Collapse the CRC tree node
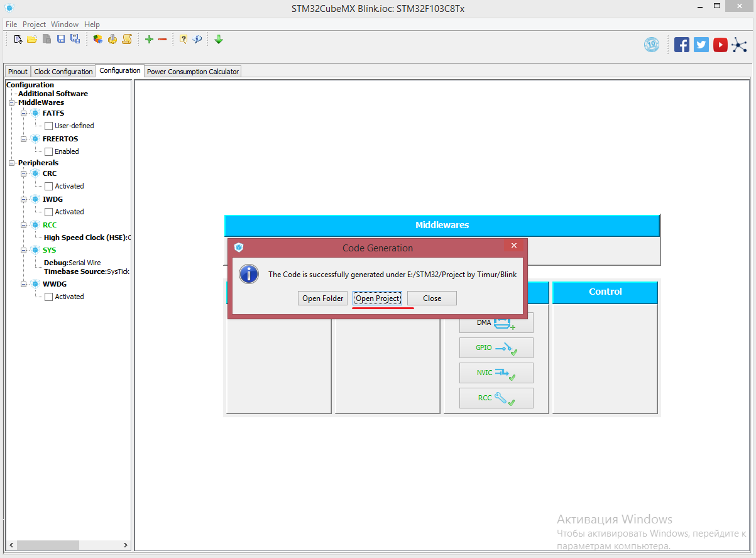 click(24, 173)
